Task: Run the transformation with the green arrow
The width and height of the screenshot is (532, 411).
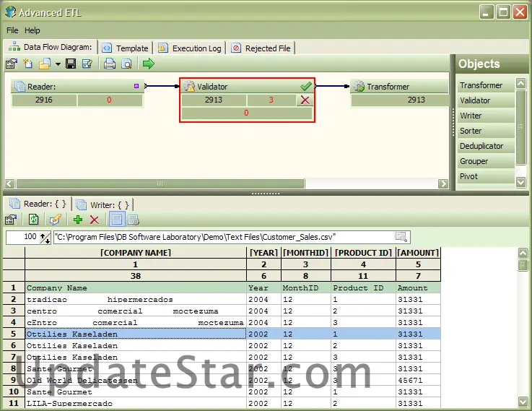Action: pos(149,64)
